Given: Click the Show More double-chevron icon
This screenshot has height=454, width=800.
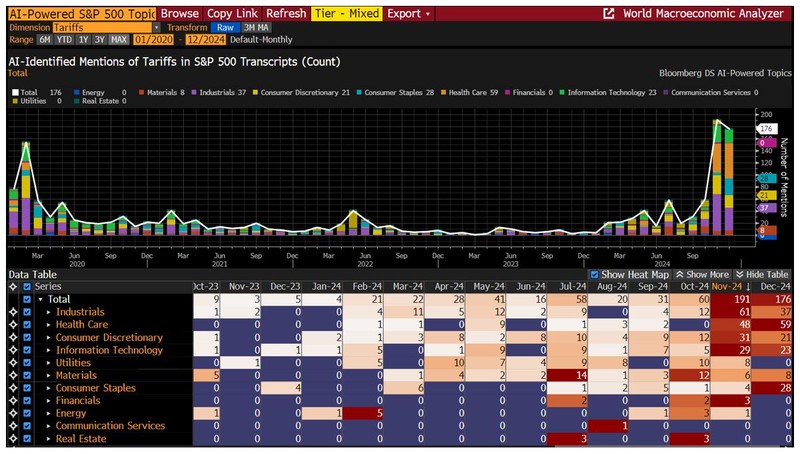Looking at the screenshot, I should [681, 274].
